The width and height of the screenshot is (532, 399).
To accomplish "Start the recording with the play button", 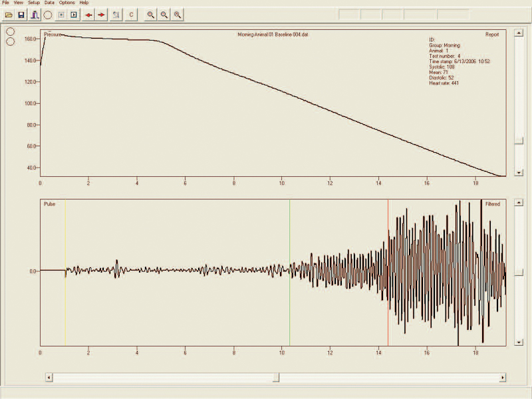I will (x=74, y=15).
